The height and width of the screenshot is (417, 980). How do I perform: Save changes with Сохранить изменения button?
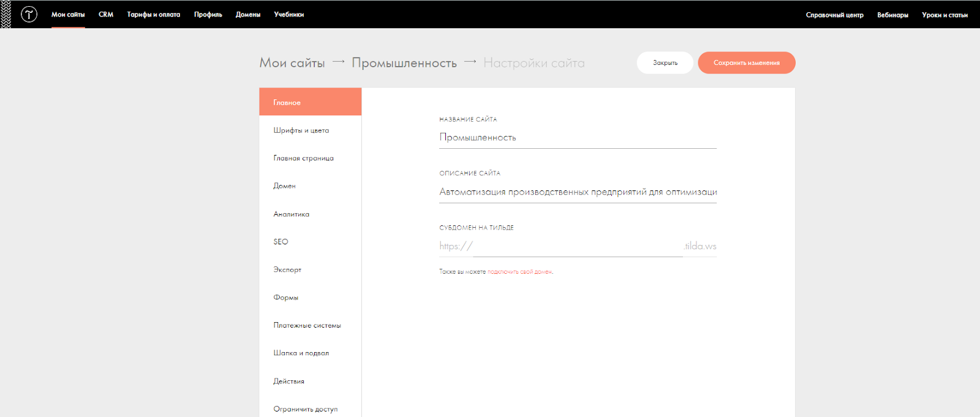click(x=747, y=62)
